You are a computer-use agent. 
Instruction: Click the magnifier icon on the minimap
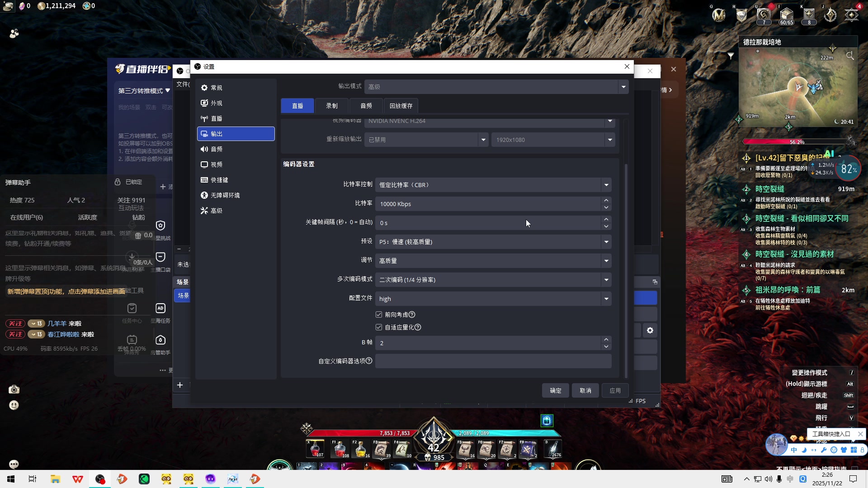850,56
